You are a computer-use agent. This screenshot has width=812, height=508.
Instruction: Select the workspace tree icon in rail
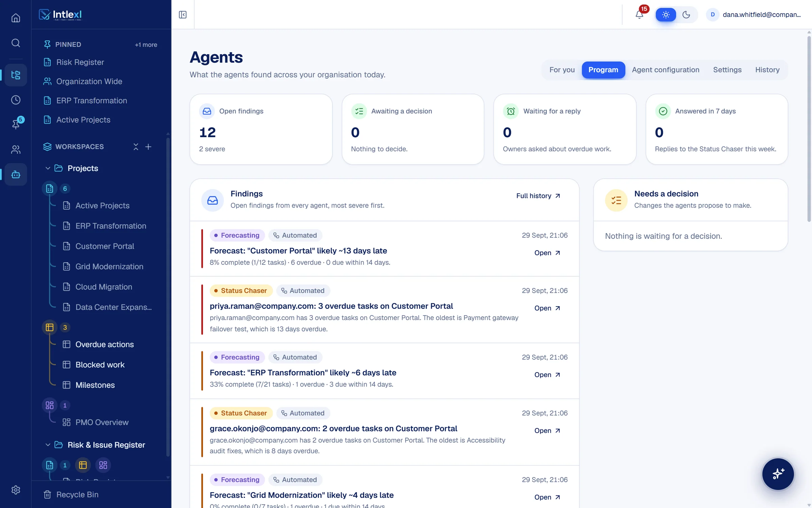point(16,75)
